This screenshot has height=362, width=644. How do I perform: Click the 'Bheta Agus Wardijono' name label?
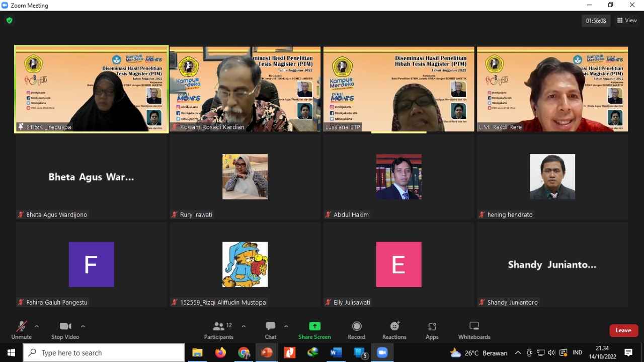tap(57, 214)
